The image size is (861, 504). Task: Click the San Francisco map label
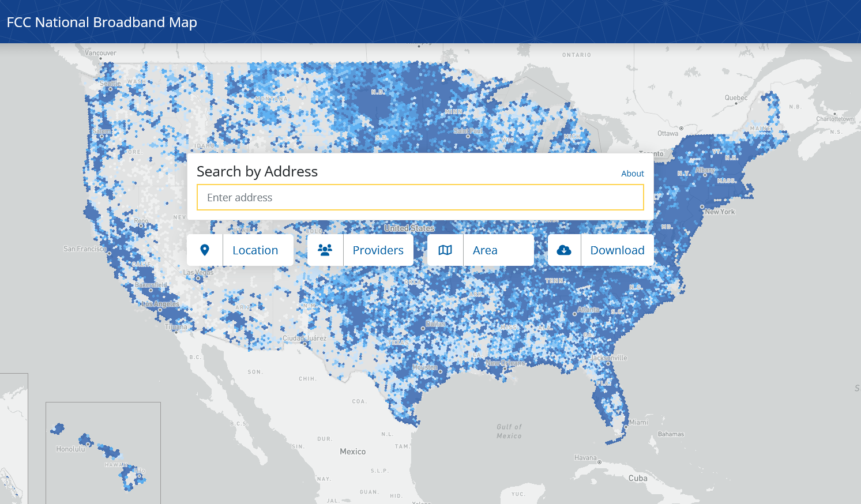pos(85,249)
